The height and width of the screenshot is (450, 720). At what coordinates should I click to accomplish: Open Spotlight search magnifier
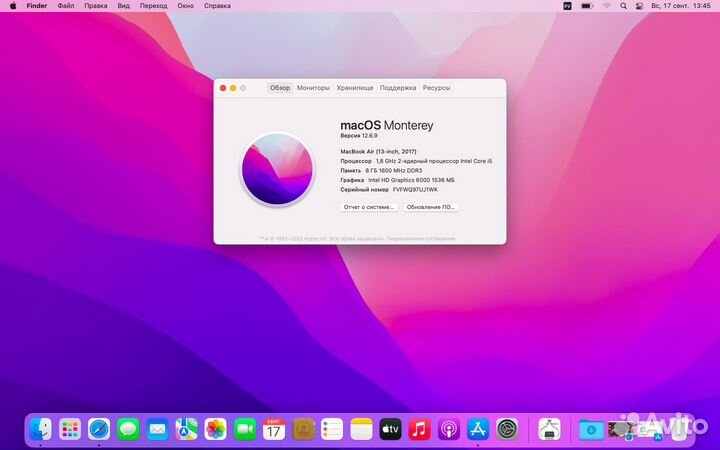pos(623,6)
